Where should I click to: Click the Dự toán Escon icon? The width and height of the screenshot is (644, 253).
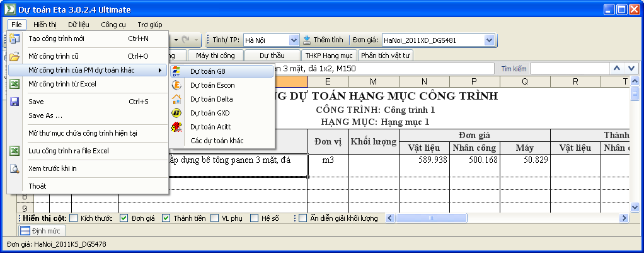[177, 85]
